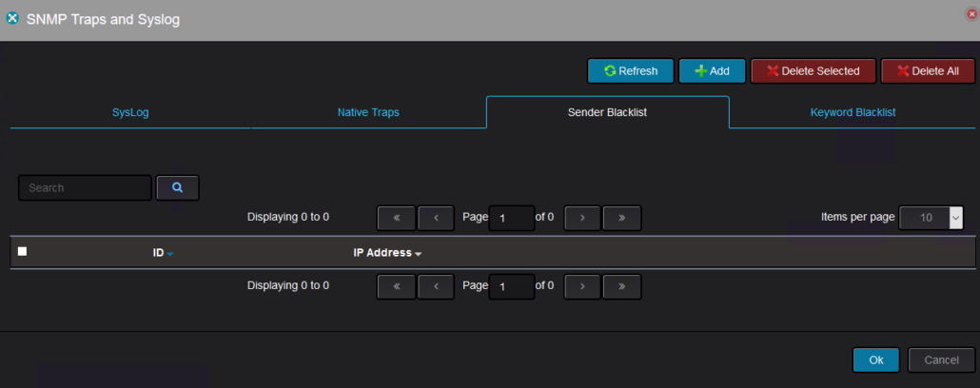Confirm with the Ok button
Image resolution: width=980 pixels, height=388 pixels.
(876, 360)
